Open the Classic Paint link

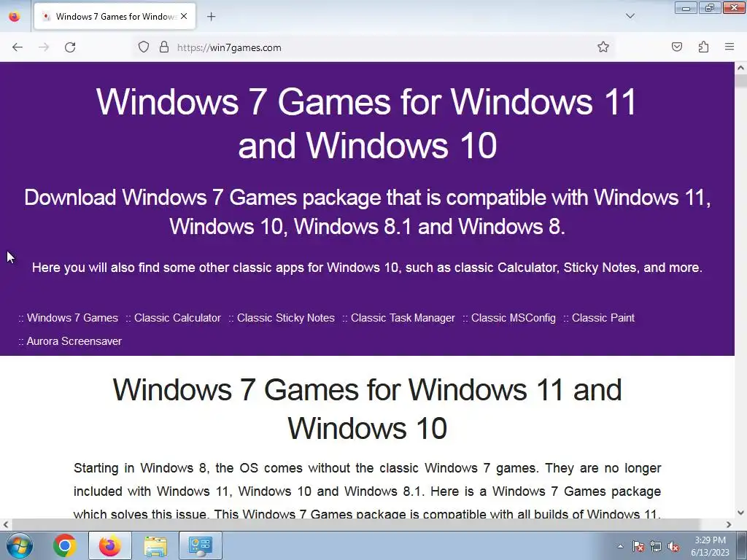click(x=603, y=318)
